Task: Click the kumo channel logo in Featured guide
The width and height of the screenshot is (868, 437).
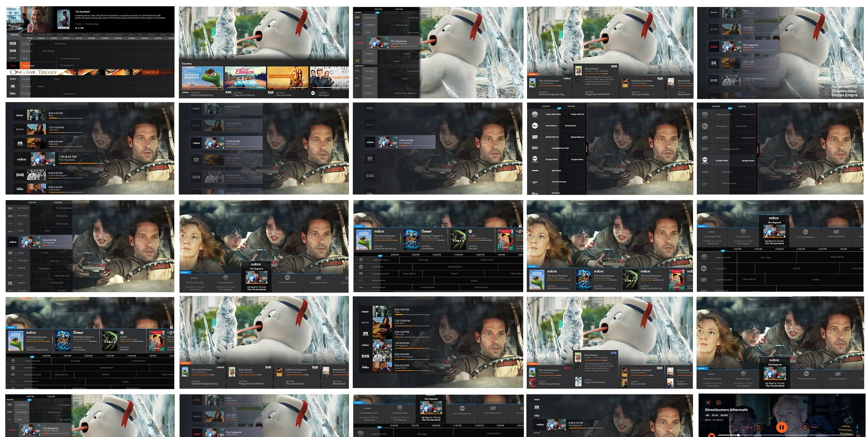Action: (x=13, y=58)
